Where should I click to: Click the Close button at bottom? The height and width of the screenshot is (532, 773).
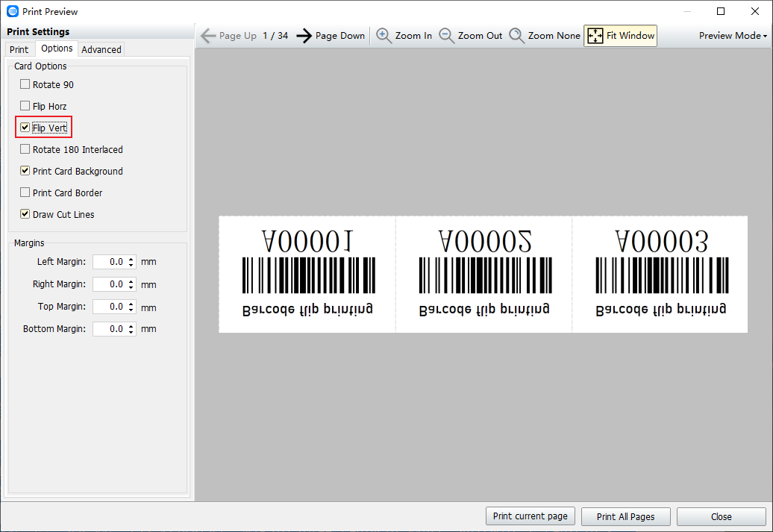click(x=722, y=516)
